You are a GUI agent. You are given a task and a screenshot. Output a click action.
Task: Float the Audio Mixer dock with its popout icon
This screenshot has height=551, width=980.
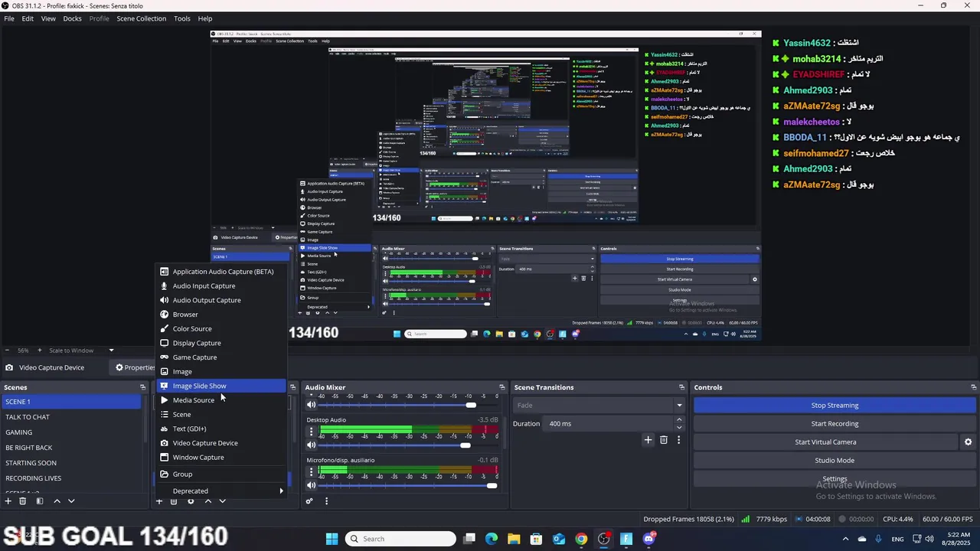click(502, 387)
